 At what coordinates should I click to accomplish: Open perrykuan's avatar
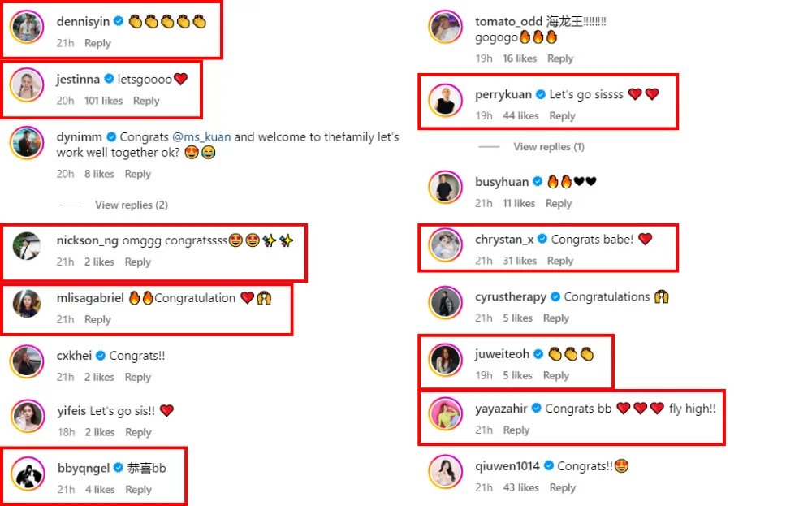[445, 101]
